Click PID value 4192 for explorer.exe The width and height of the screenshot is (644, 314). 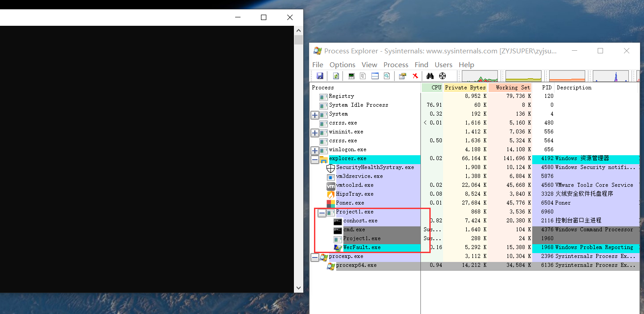547,158
